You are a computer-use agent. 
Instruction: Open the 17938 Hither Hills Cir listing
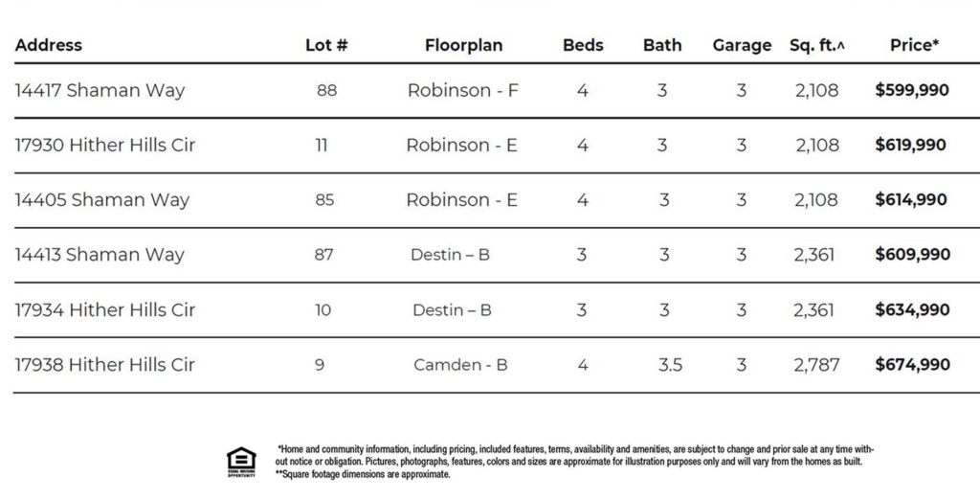tap(105, 365)
